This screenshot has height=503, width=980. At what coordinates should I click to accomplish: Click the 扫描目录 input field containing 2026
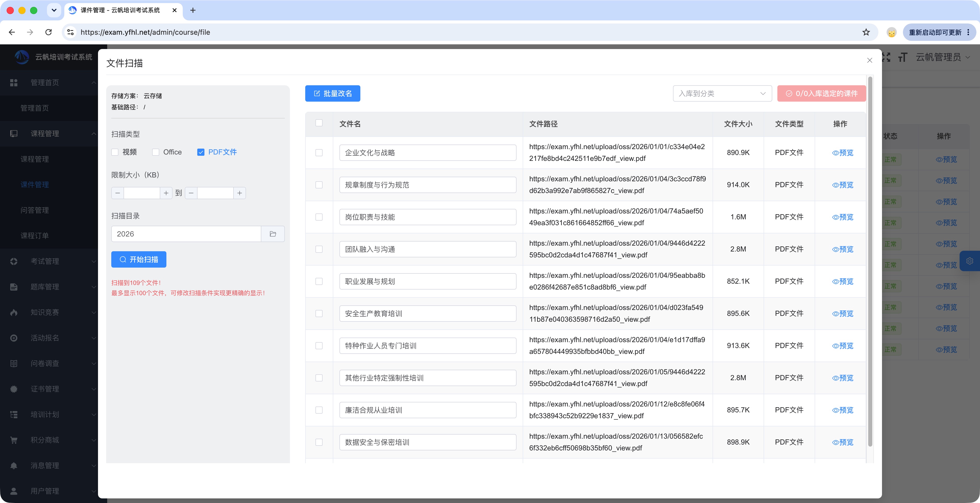[x=186, y=234]
